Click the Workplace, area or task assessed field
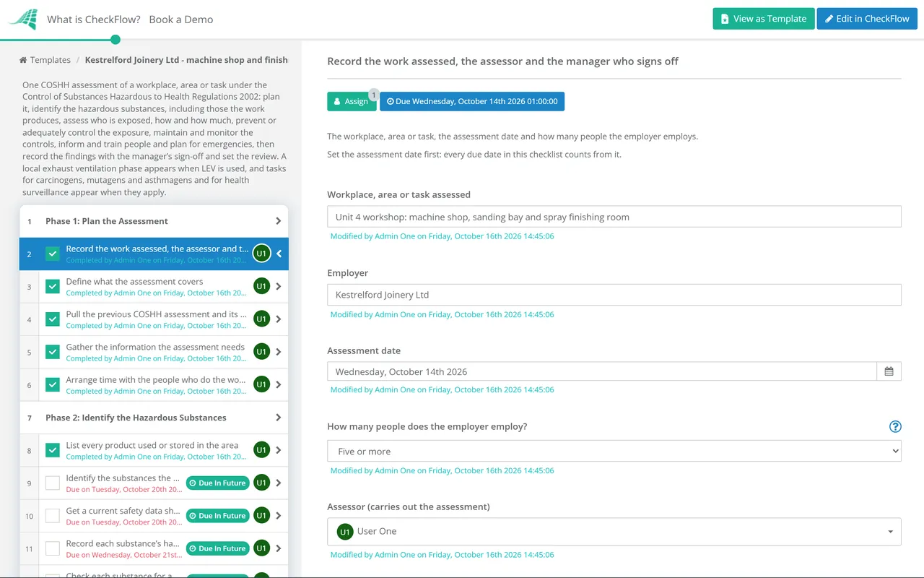Viewport: 924px width, 578px height. pyautogui.click(x=614, y=217)
